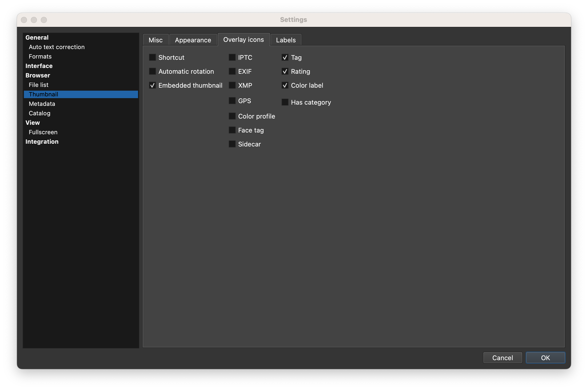Turn on GPS overlay icon
The height and width of the screenshot is (390, 588).
(x=232, y=101)
